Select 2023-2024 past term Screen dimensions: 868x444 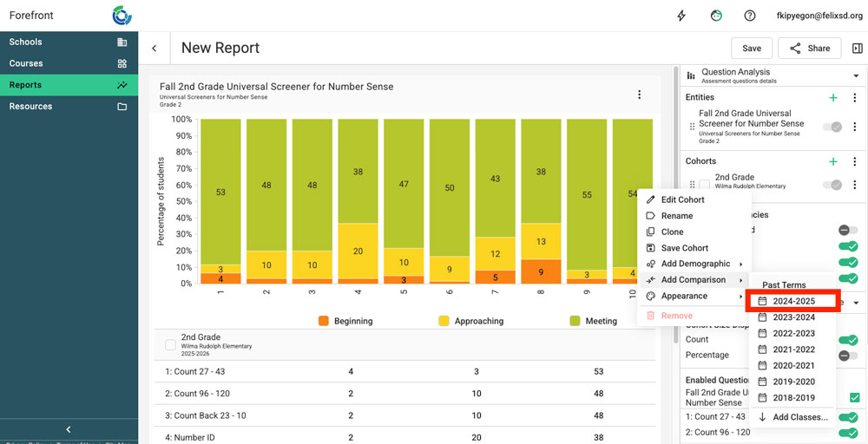click(793, 317)
